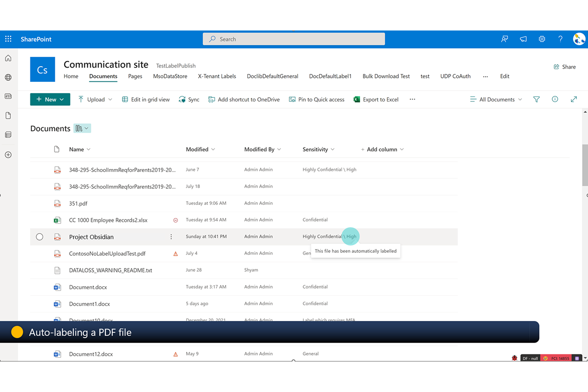
Task: Open the UDP CoAuth navigation tab
Action: click(x=455, y=76)
